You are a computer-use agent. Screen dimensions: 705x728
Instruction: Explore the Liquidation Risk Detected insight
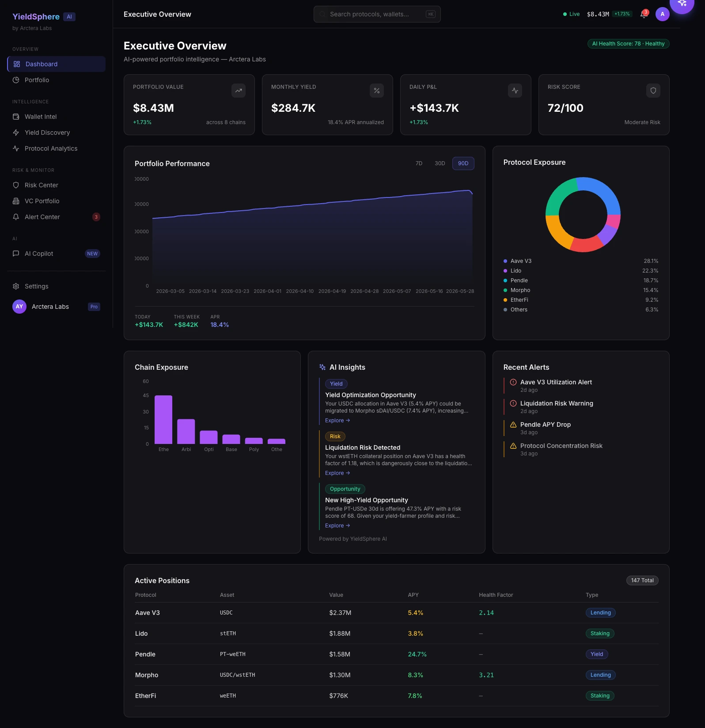click(337, 473)
